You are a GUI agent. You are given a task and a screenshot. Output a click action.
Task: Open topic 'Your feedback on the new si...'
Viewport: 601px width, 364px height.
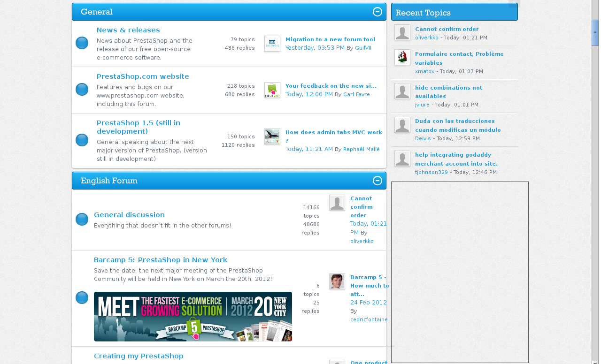(x=331, y=86)
